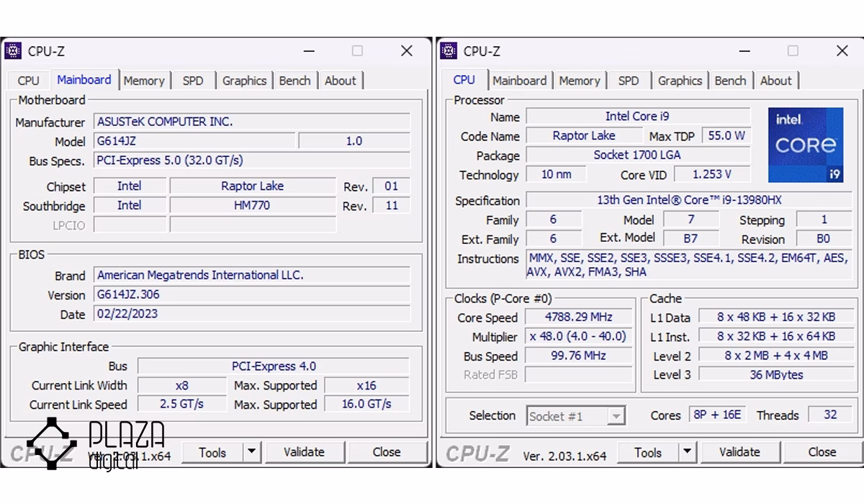Click Package value Socket 1700 LGA
Viewport: 864px width, 504px height.
pyautogui.click(x=638, y=155)
